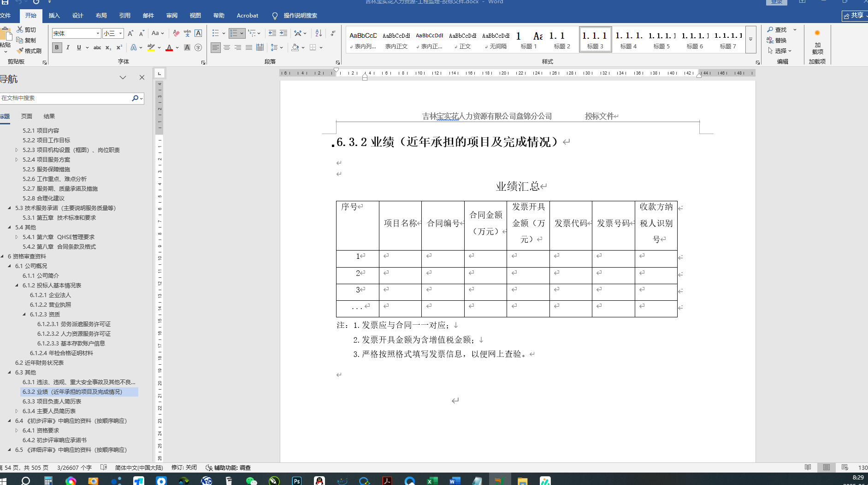Screen dimensions: 868x485
Task: Open Replace (替换) tool
Action: 777,40
